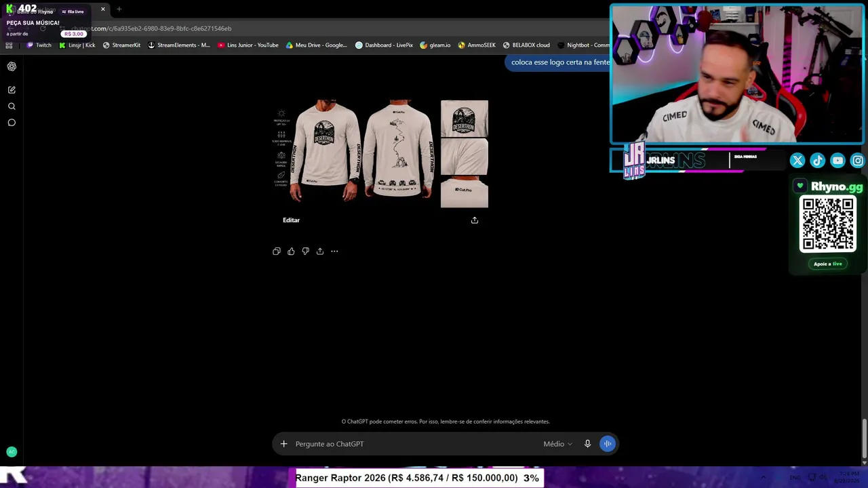
Task: Click the Rhyno.gg QR code
Action: pos(828,224)
